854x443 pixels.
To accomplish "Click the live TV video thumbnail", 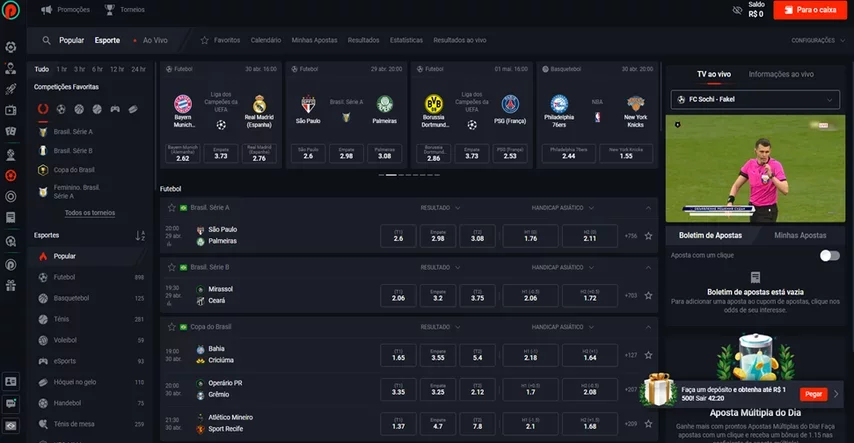I will pyautogui.click(x=755, y=168).
